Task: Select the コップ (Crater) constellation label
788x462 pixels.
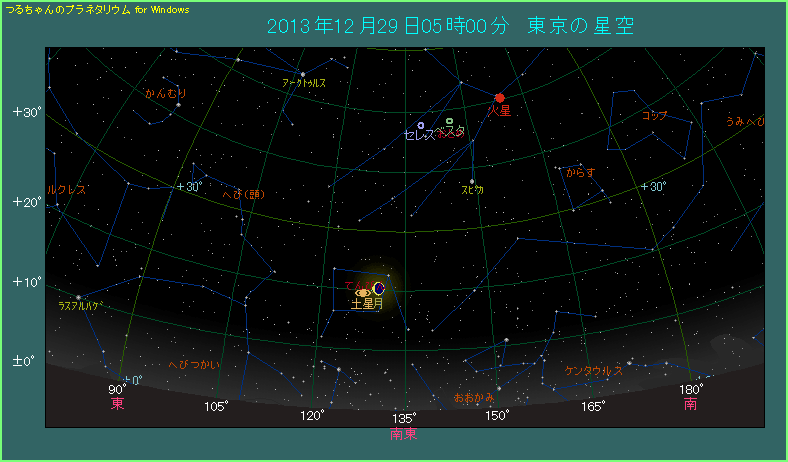Action: [x=654, y=115]
